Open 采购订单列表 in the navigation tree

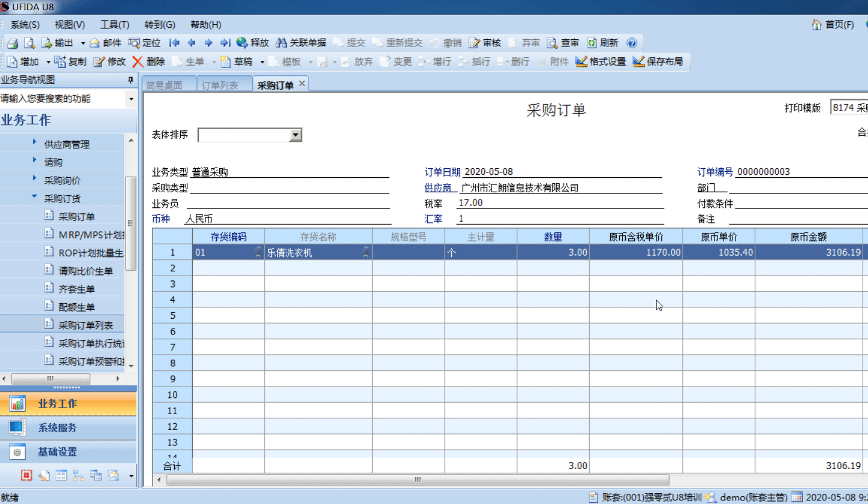pos(86,325)
